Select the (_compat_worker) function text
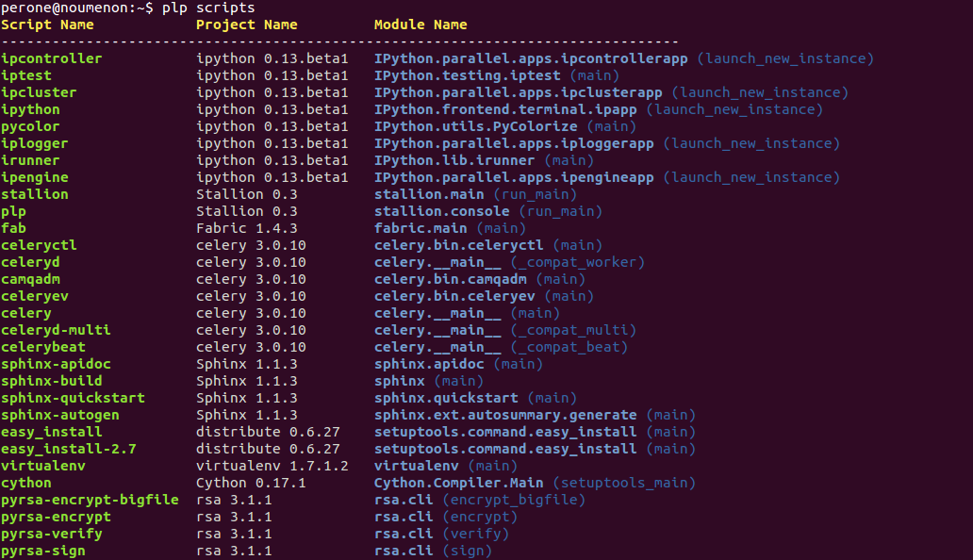 click(x=578, y=262)
